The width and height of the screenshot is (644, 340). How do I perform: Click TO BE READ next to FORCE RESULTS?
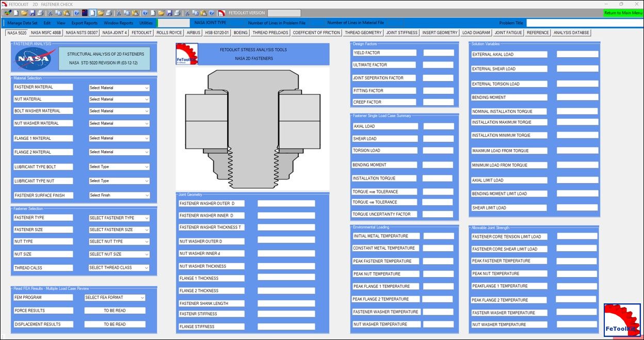(115, 311)
